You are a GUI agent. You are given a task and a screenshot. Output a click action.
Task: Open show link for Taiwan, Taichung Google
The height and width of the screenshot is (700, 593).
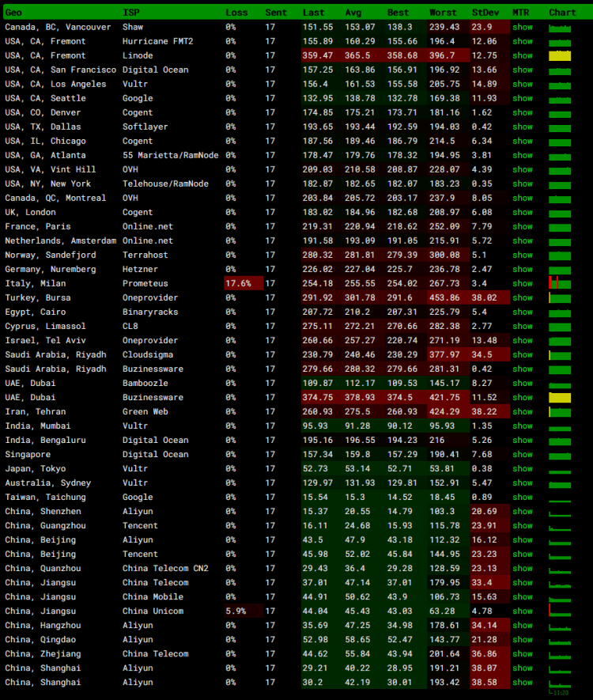[523, 498]
